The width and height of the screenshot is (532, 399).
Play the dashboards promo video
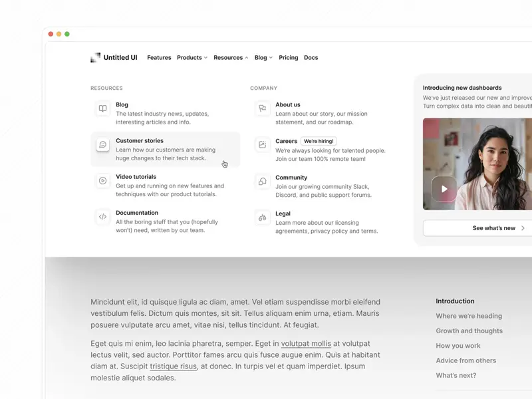(x=444, y=189)
